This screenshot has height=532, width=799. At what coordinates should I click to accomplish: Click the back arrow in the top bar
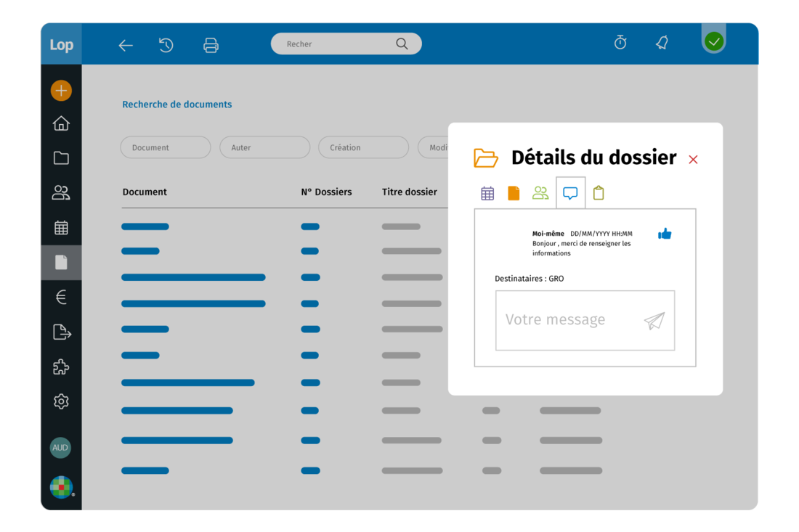click(x=126, y=45)
